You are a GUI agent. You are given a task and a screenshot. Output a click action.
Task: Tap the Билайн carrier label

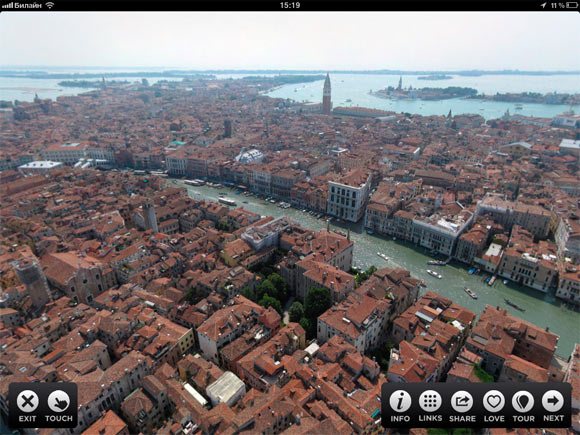[x=28, y=5]
